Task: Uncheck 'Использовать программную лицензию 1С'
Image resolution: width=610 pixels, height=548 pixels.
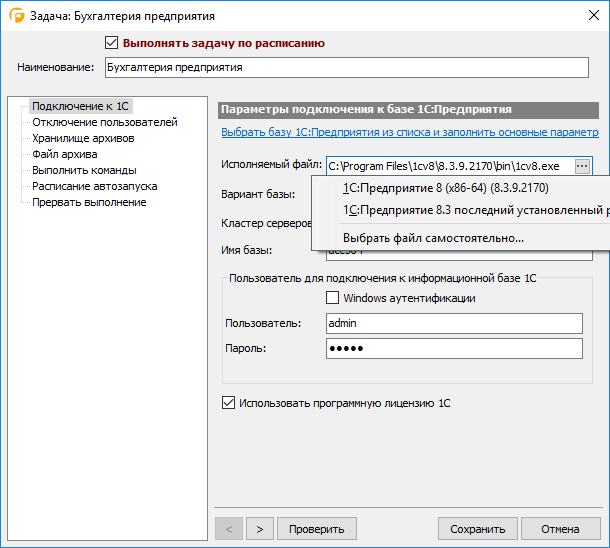Action: (228, 403)
